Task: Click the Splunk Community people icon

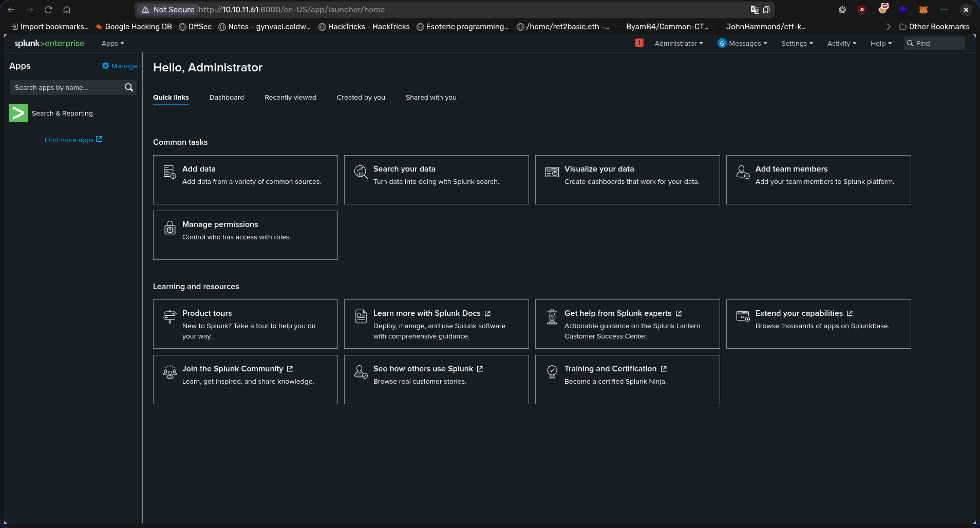Action: point(169,372)
